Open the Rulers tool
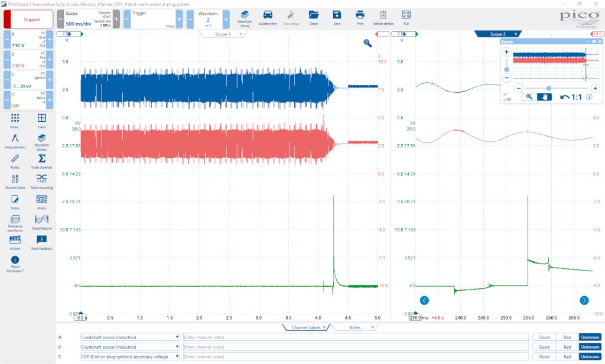The image size is (605, 364). 15,161
